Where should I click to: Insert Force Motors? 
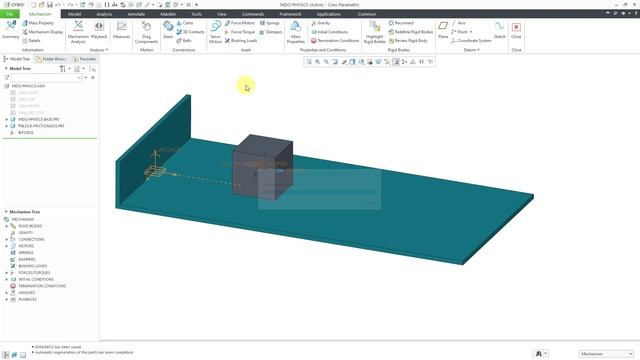pyautogui.click(x=240, y=23)
